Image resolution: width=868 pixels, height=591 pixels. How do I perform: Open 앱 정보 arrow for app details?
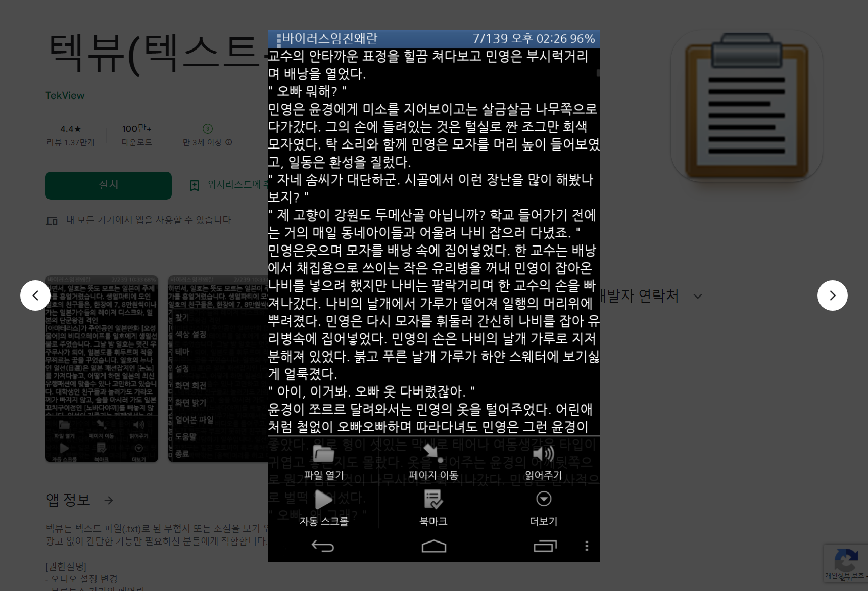point(109,500)
